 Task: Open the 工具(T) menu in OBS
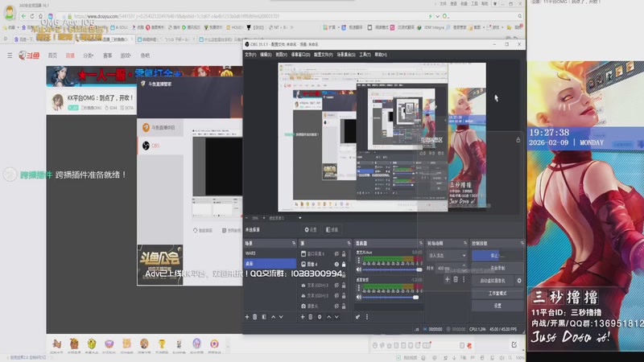click(x=365, y=55)
